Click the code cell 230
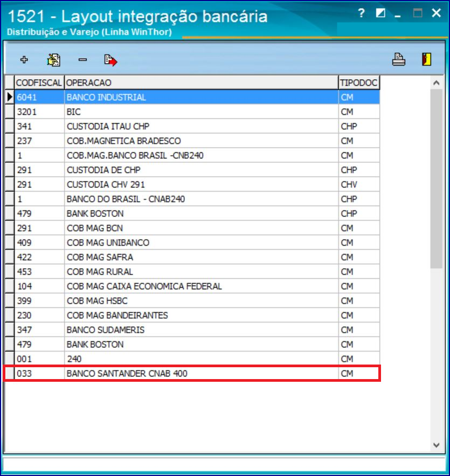450x476 pixels. tap(39, 316)
